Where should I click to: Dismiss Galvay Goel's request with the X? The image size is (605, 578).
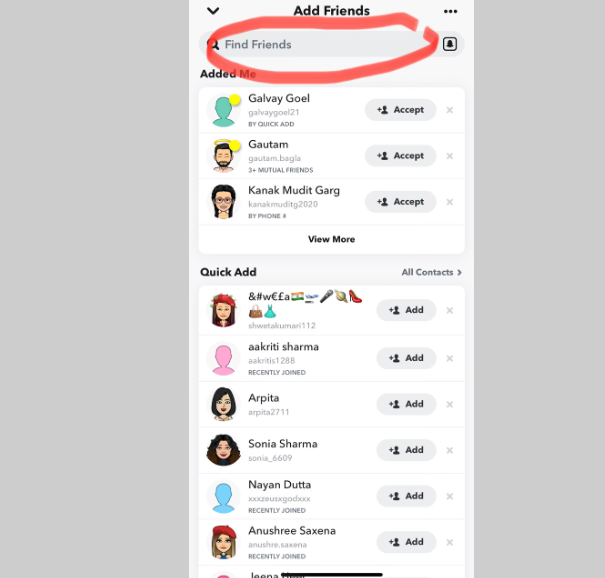[x=450, y=110]
